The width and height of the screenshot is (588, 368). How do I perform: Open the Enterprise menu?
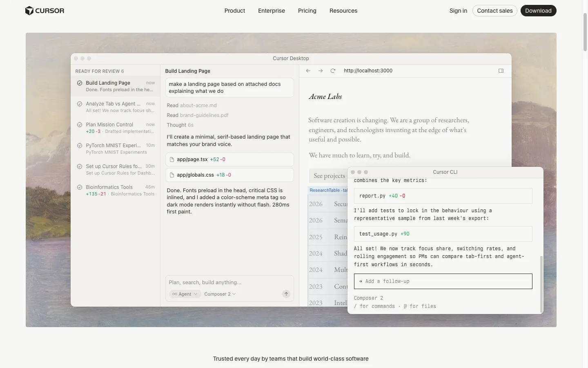272,11
